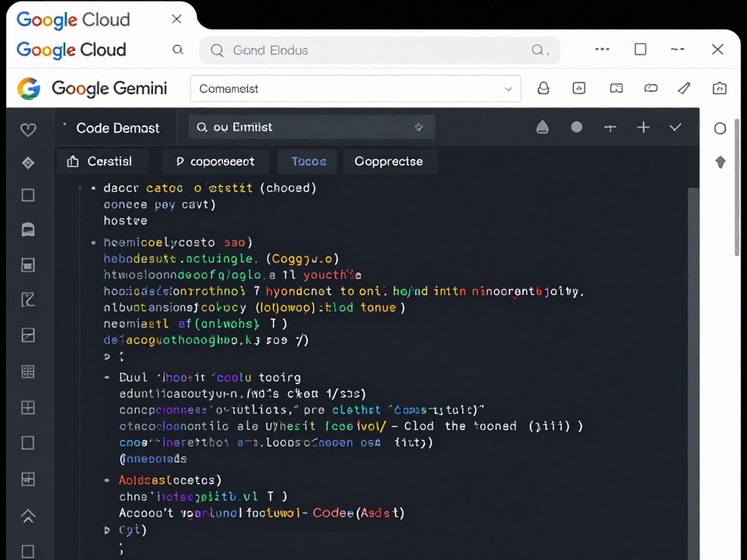Collapse the sidebar using the double chevron
The height and width of the screenshot is (560, 747).
(x=28, y=516)
